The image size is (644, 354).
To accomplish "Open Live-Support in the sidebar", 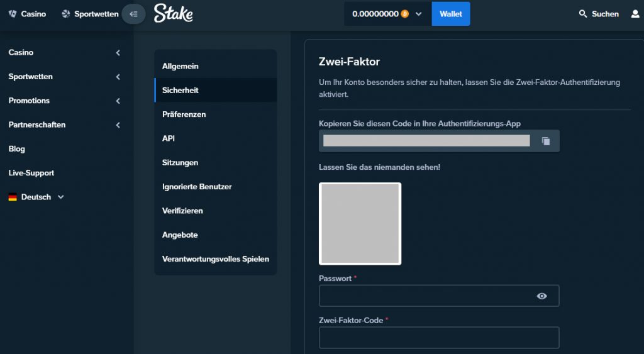I will pyautogui.click(x=31, y=173).
